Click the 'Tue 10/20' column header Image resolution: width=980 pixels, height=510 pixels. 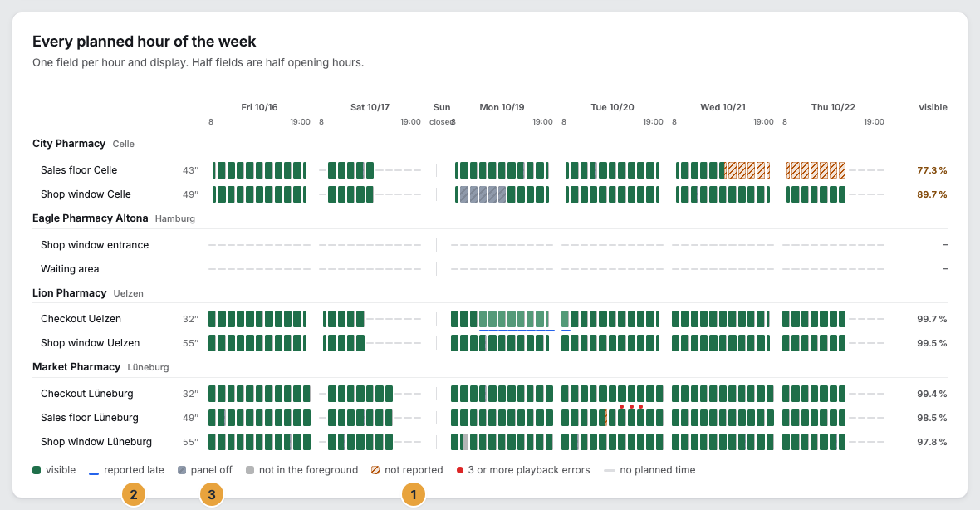click(613, 107)
